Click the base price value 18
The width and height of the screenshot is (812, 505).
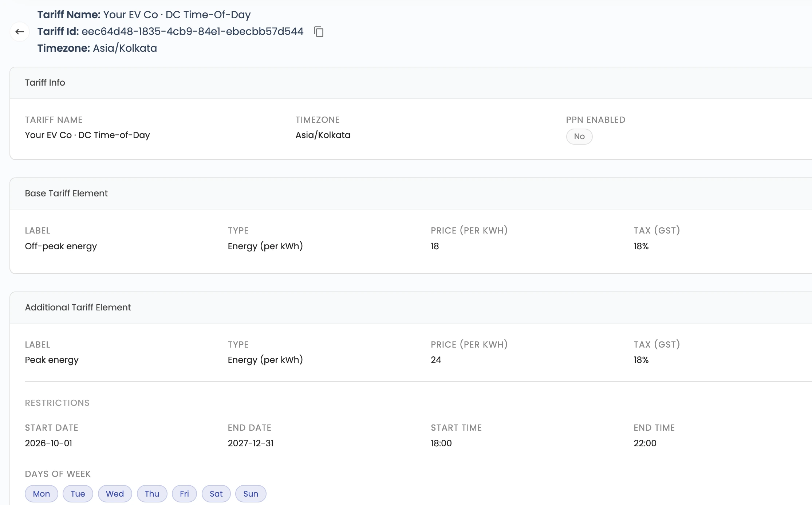coord(435,246)
